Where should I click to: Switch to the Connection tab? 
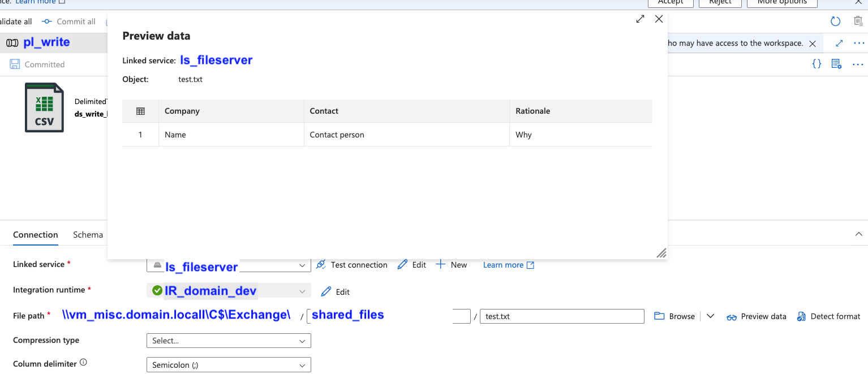coord(36,235)
